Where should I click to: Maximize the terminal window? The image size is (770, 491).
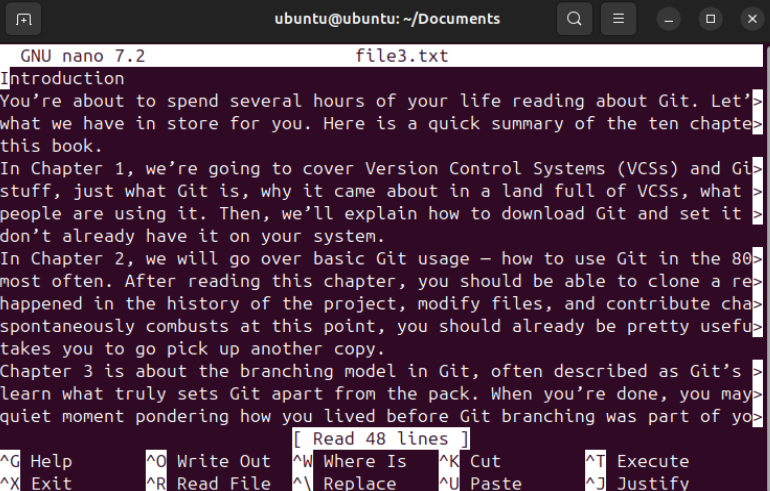pyautogui.click(x=710, y=19)
